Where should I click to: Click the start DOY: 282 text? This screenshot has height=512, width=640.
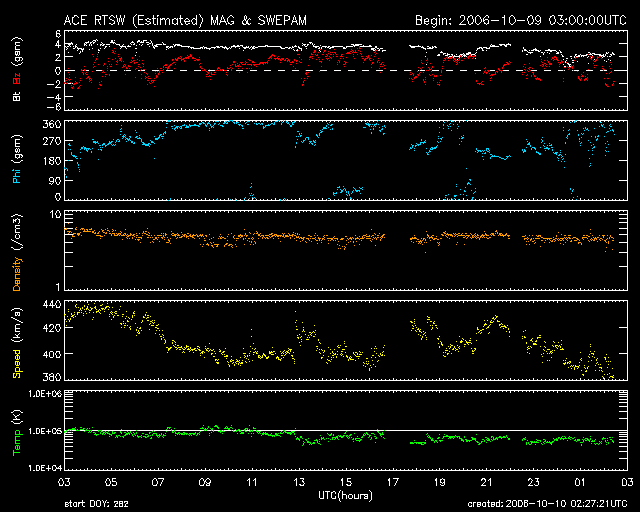96,504
